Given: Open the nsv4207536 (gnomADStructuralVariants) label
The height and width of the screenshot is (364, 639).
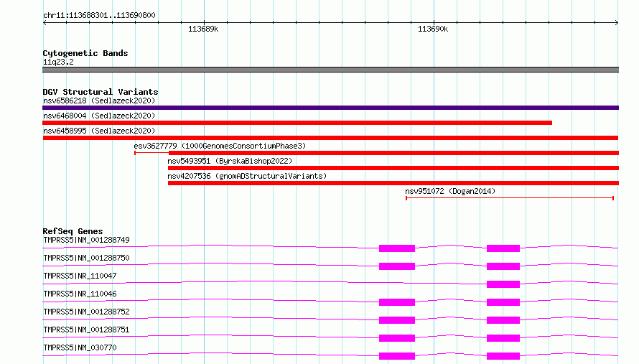Looking at the screenshot, I should [247, 176].
